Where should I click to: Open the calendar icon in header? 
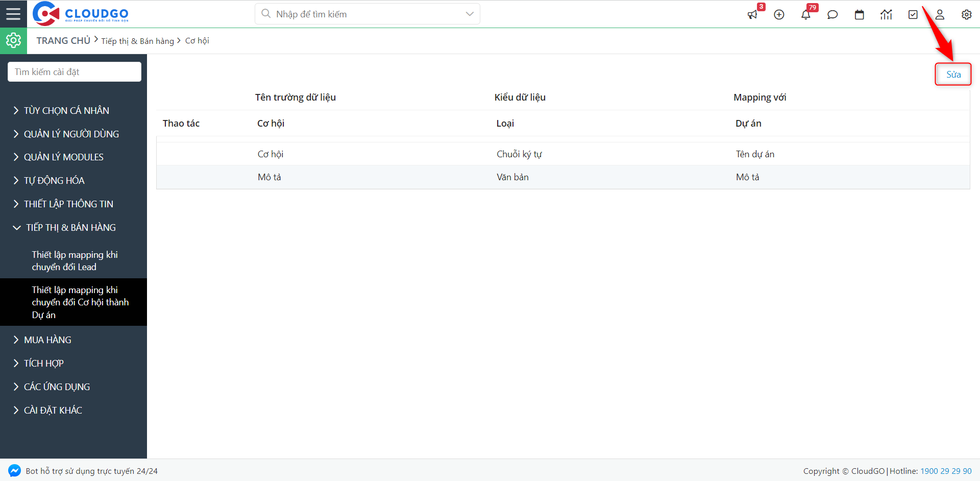point(860,15)
